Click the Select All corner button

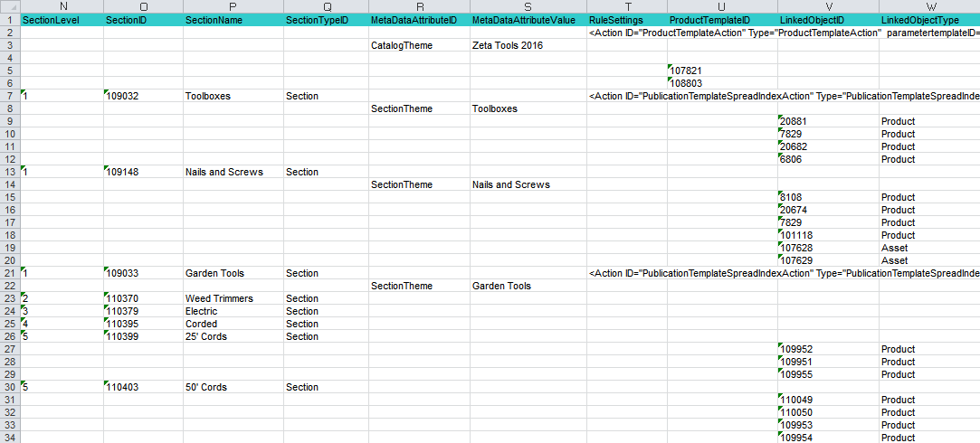10,6
